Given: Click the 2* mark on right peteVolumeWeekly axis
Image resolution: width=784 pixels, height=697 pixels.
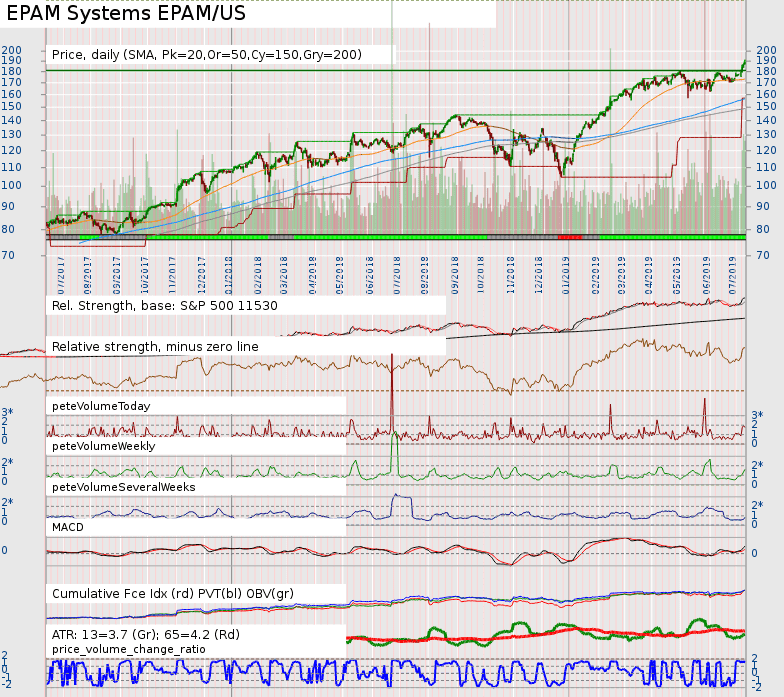Looking at the screenshot, I should (758, 465).
